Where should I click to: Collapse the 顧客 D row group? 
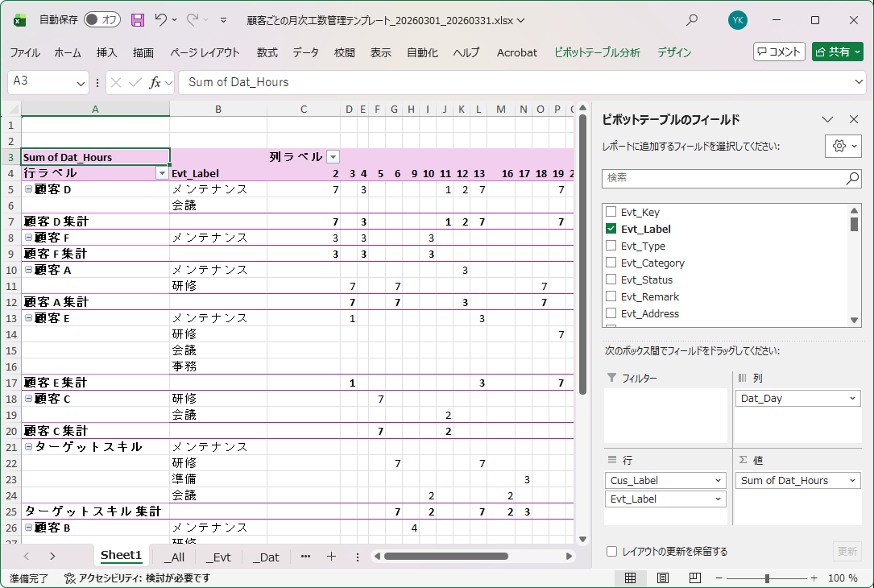(28, 189)
